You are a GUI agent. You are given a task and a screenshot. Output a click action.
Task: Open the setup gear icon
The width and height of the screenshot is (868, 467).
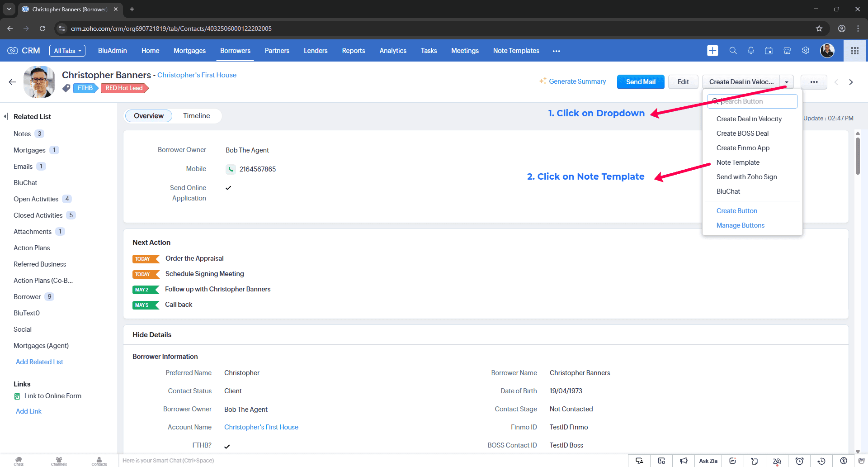pyautogui.click(x=806, y=51)
